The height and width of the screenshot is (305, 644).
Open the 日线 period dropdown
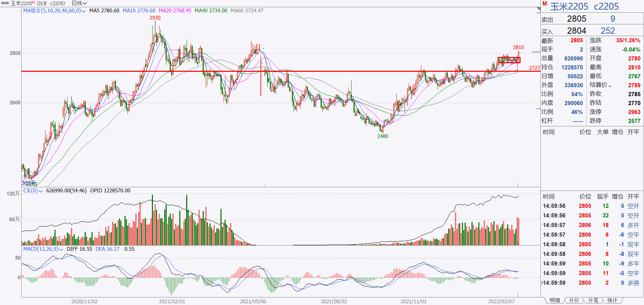pyautogui.click(x=79, y=3)
